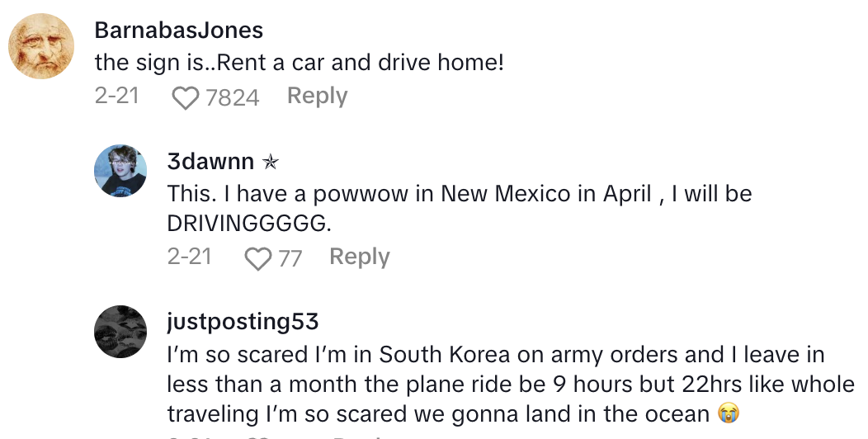The height and width of the screenshot is (439, 868).
Task: Go to justposting53's profile via username
Action: pyautogui.click(x=243, y=321)
